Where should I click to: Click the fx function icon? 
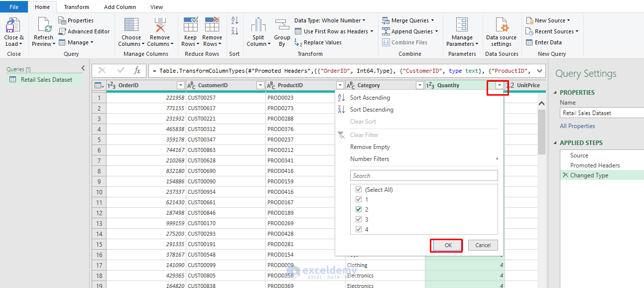[137, 71]
